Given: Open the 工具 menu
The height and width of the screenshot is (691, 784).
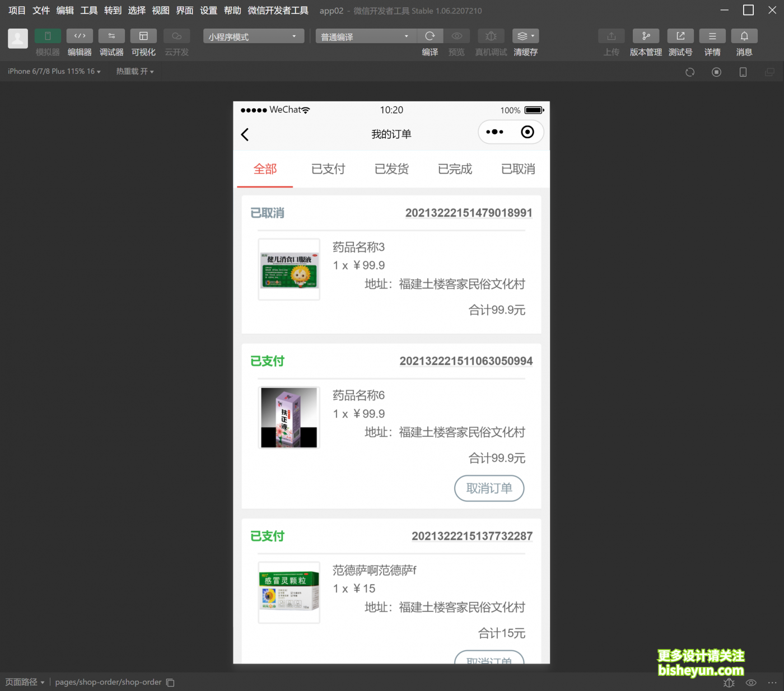Looking at the screenshot, I should click(x=88, y=11).
